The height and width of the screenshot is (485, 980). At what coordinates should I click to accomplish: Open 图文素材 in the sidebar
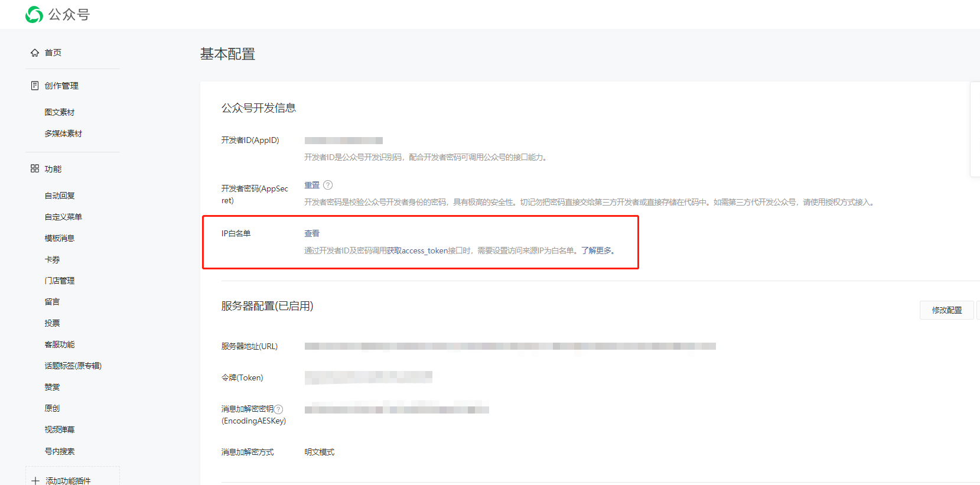tap(60, 112)
